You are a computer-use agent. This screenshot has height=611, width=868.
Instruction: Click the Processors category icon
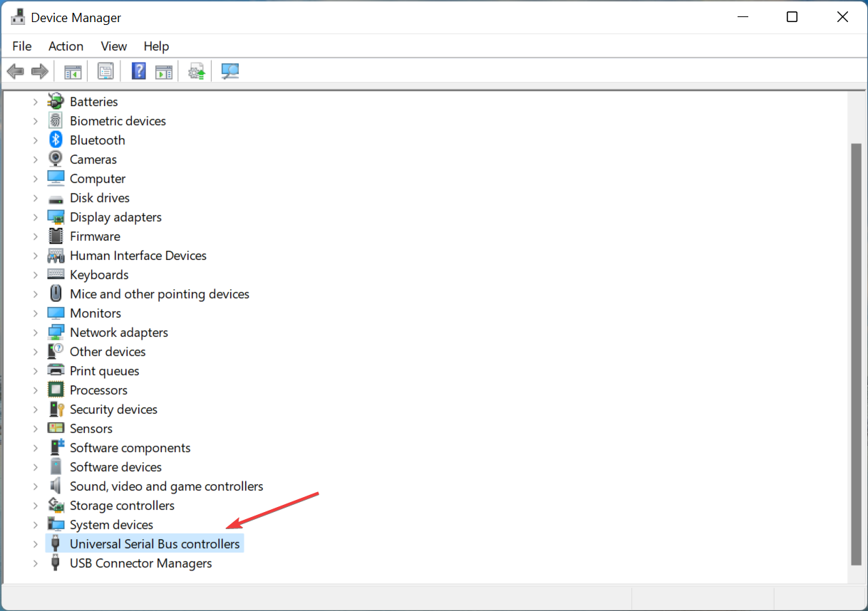pos(56,390)
